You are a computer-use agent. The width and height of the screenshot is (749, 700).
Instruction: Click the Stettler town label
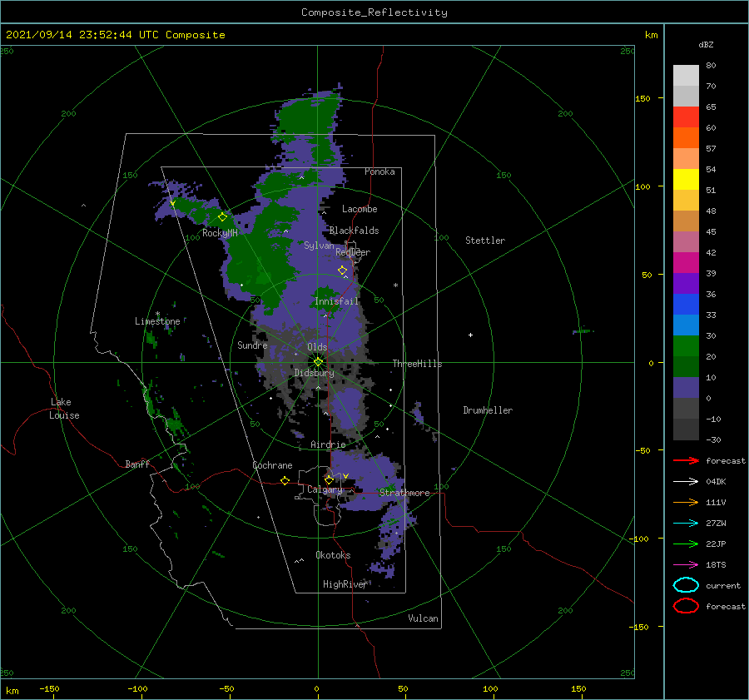tap(485, 241)
